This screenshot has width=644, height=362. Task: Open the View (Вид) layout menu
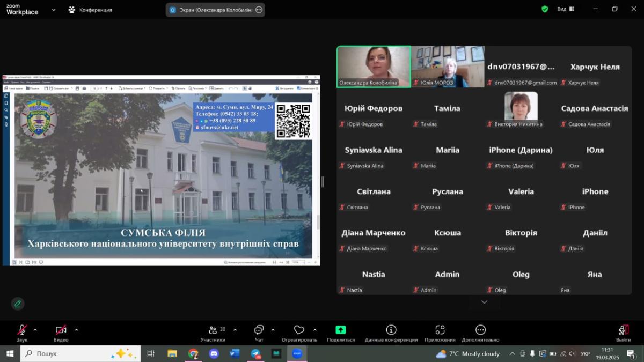click(565, 9)
